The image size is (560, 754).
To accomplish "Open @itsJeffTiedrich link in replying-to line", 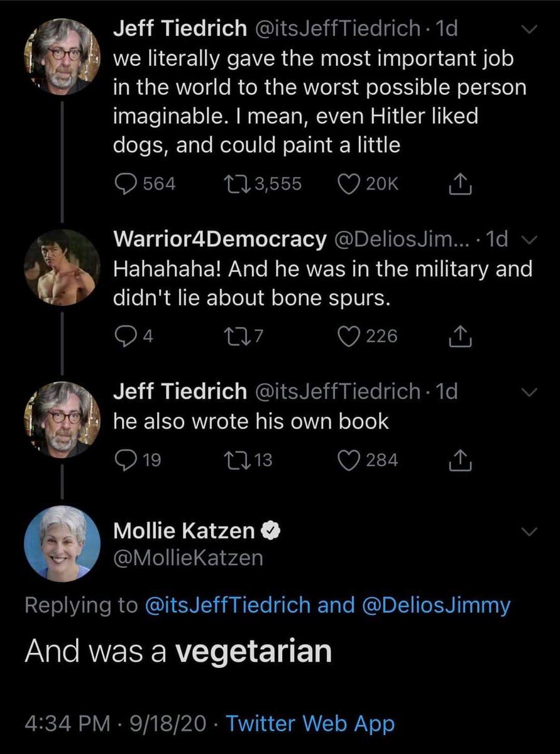I will click(x=227, y=605).
